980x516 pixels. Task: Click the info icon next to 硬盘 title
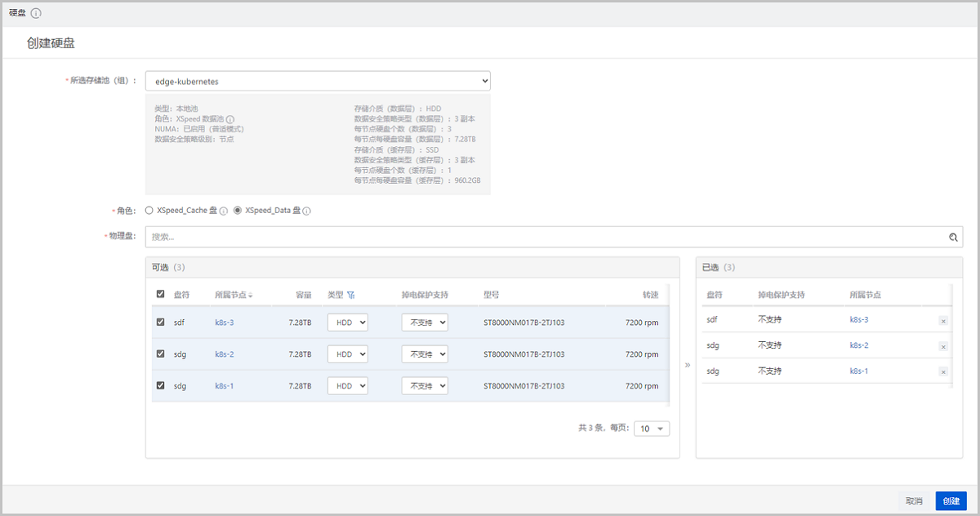click(36, 13)
